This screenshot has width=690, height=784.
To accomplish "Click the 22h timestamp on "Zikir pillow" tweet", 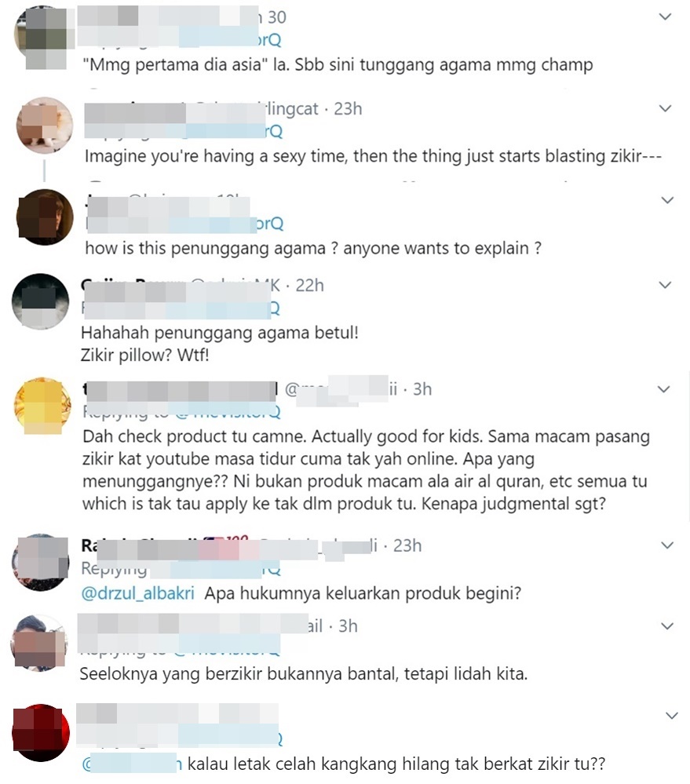I will tap(309, 286).
